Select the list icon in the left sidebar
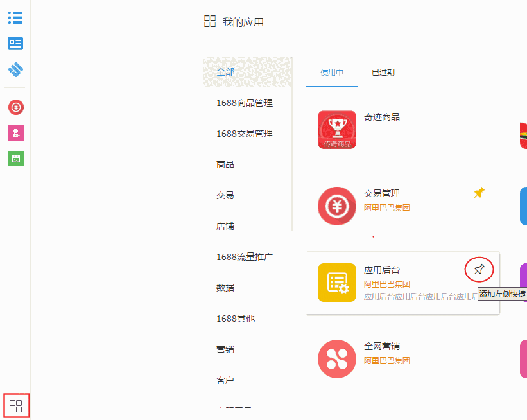 15,17
